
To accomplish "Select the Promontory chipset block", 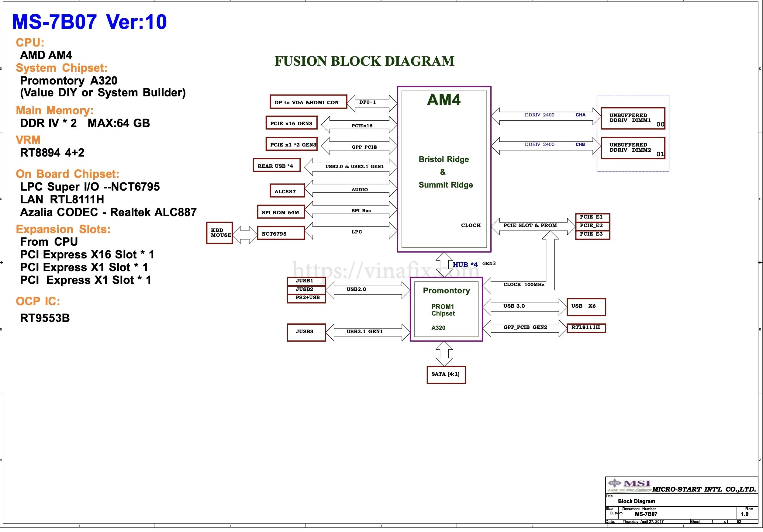I will (x=446, y=309).
